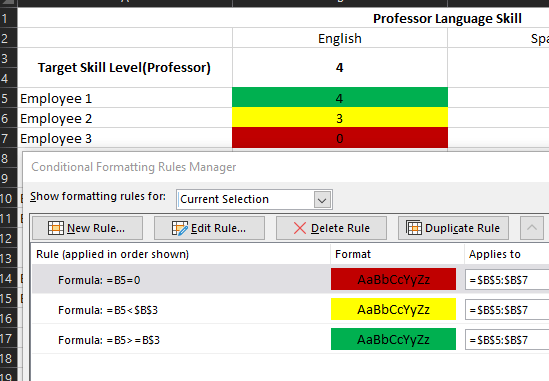This screenshot has height=381, width=549.
Task: Edit Applies to range of =B5<$B$3 rule
Action: point(507,310)
